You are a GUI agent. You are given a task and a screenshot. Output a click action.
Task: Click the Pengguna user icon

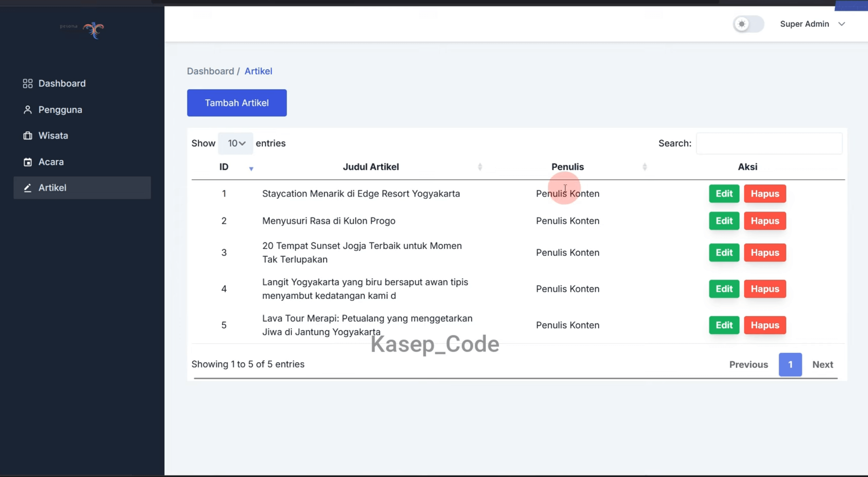(28, 110)
